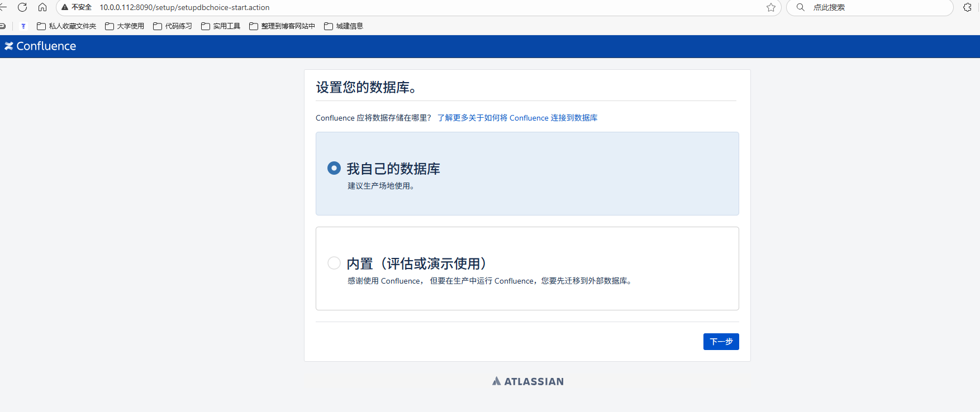Open the 整理到博客网站中 bookmarks folder
Screen dimensions: 980x412
pos(282,26)
